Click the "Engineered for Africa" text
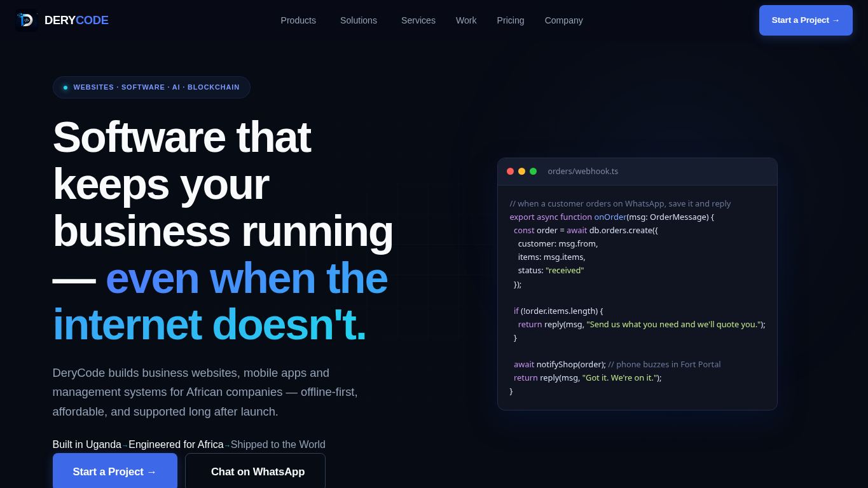 tap(176, 445)
